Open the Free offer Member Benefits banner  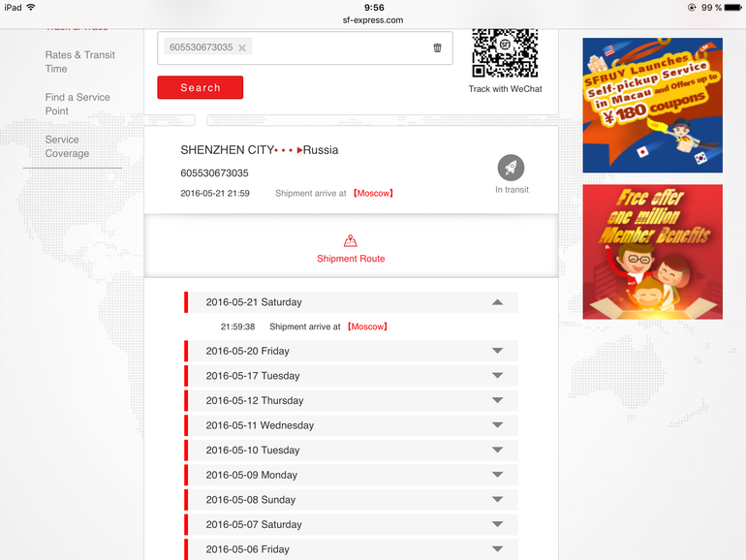pyautogui.click(x=652, y=252)
